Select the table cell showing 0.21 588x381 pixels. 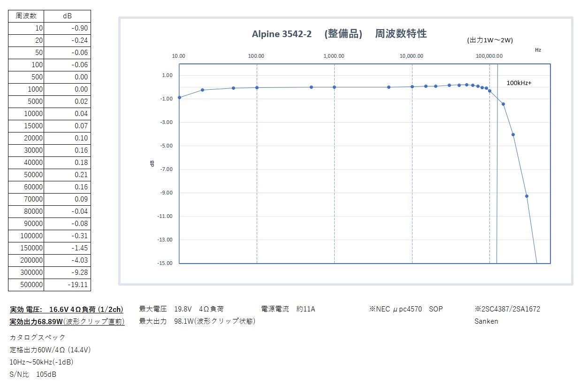(67, 175)
